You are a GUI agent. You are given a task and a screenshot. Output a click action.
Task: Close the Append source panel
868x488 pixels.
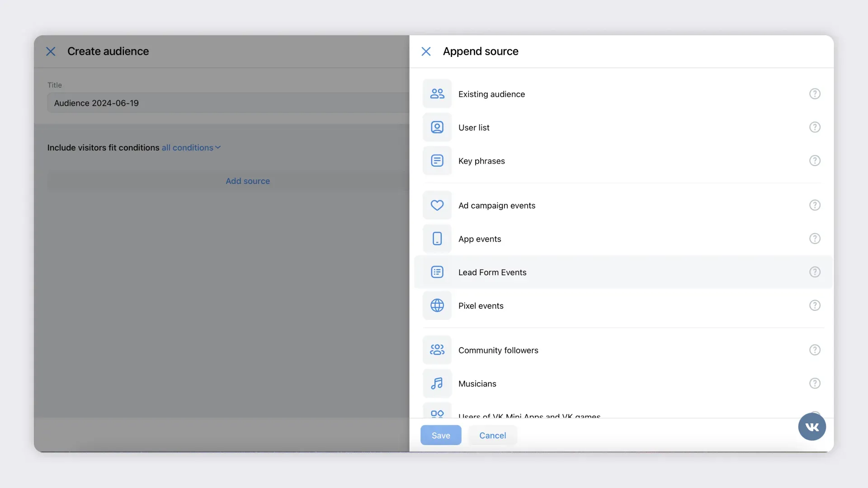pyautogui.click(x=426, y=52)
